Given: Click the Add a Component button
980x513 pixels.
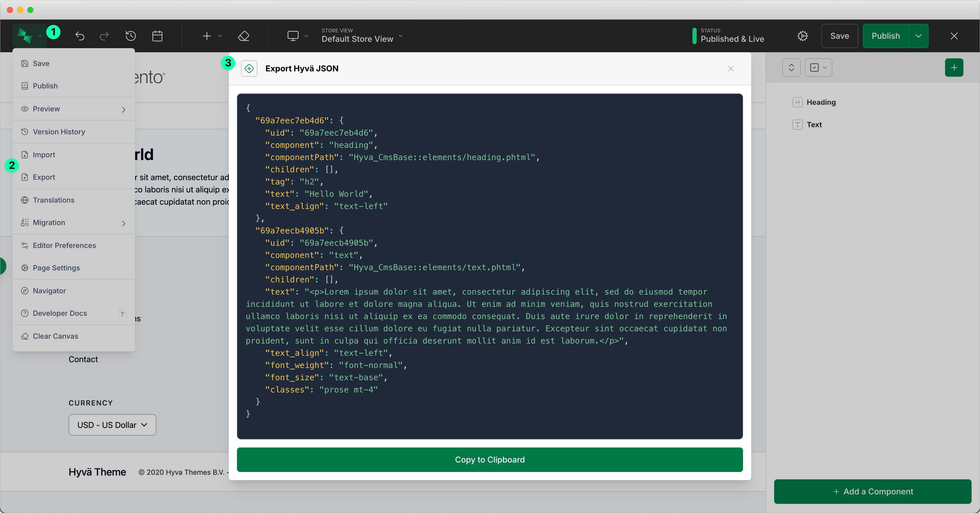Looking at the screenshot, I should (x=873, y=491).
